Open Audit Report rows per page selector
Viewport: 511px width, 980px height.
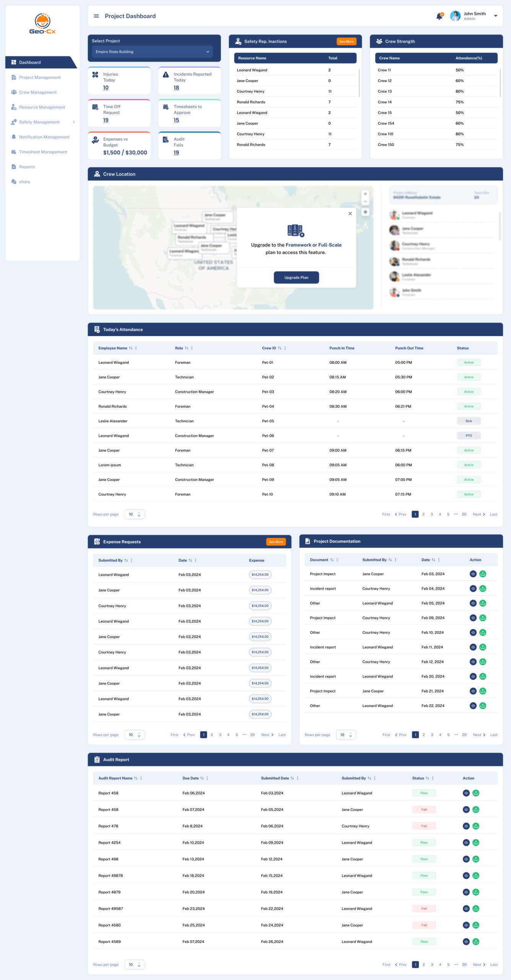point(135,965)
